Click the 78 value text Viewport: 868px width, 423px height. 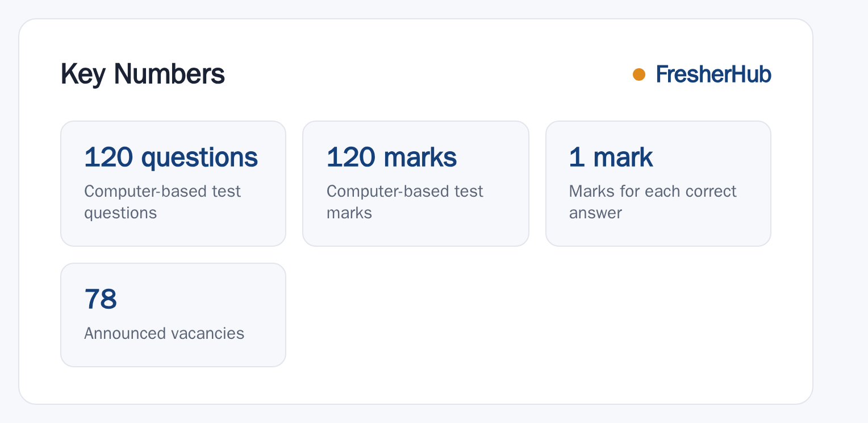(x=101, y=299)
